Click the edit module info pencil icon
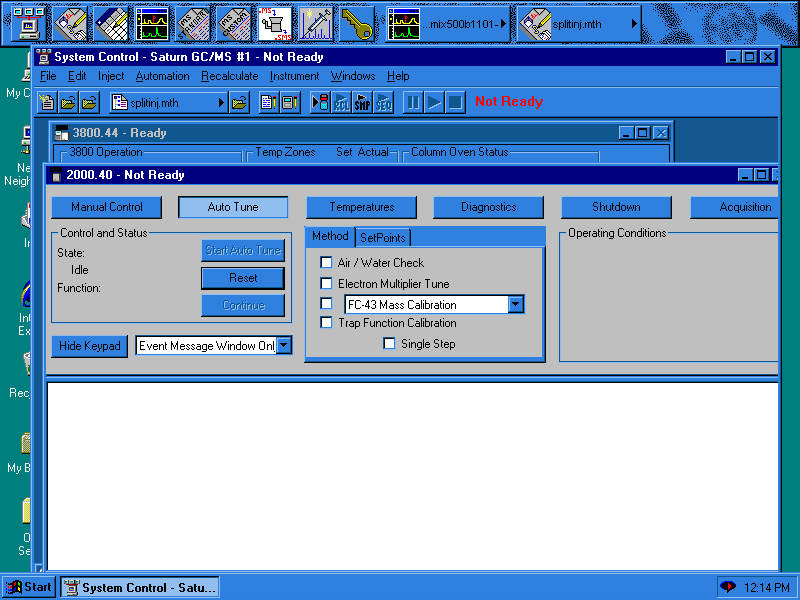 point(290,103)
